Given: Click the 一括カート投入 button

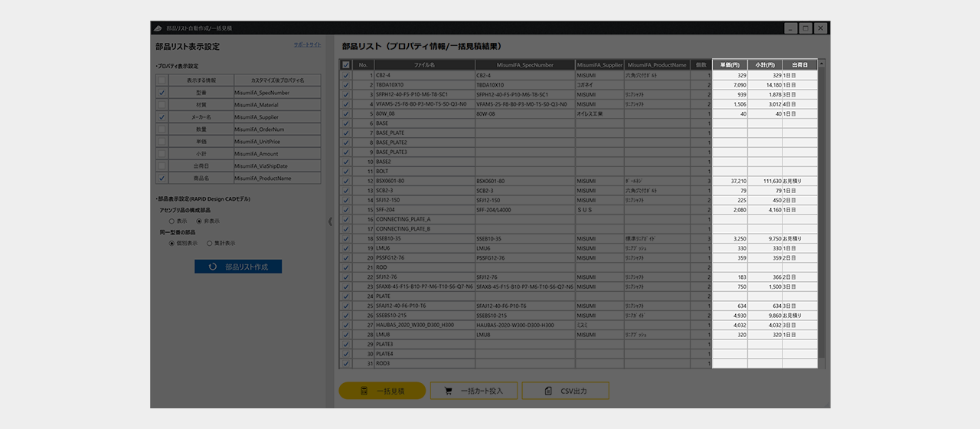Looking at the screenshot, I should 474,391.
